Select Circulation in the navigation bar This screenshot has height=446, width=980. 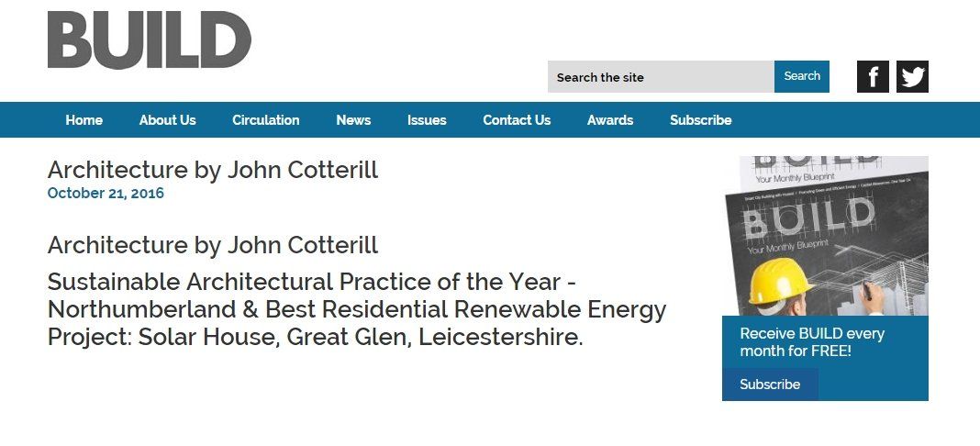(266, 120)
